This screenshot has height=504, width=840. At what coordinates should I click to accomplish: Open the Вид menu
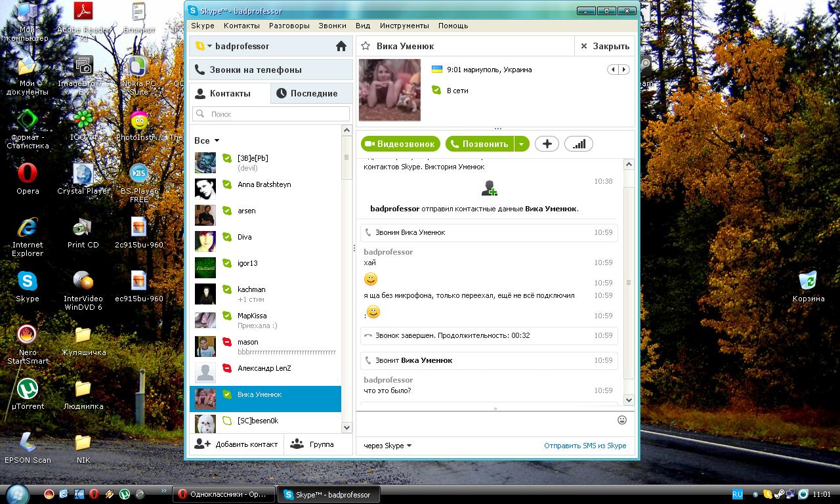363,26
